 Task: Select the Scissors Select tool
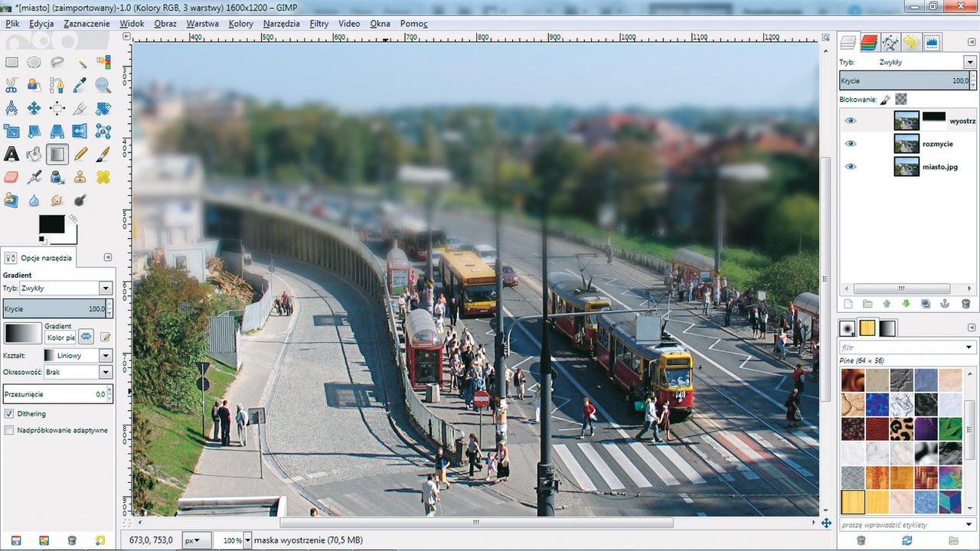tap(11, 86)
